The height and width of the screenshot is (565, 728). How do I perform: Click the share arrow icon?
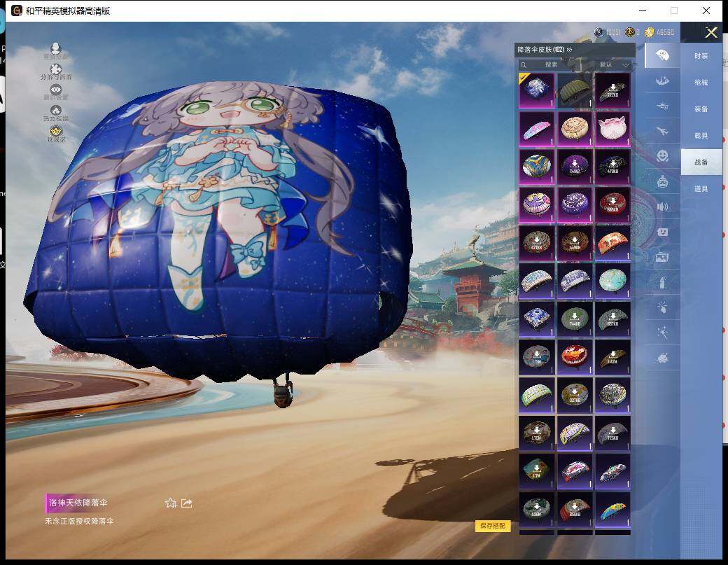187,503
